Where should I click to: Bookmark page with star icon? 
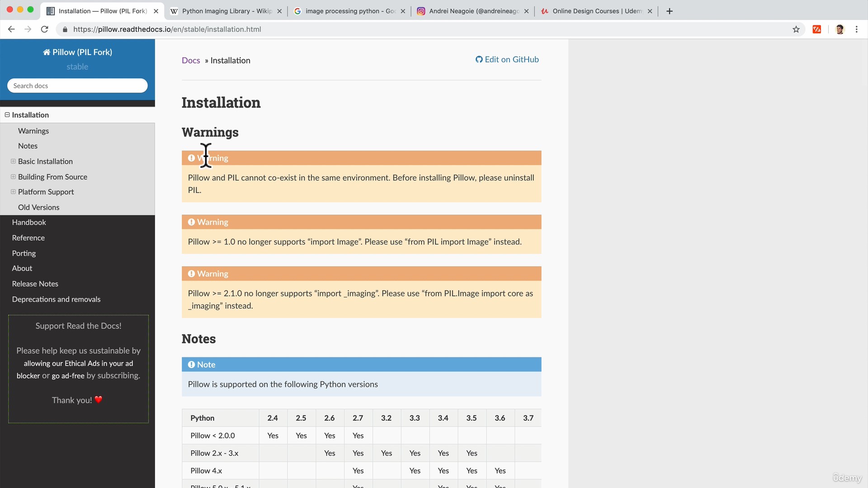click(x=796, y=29)
